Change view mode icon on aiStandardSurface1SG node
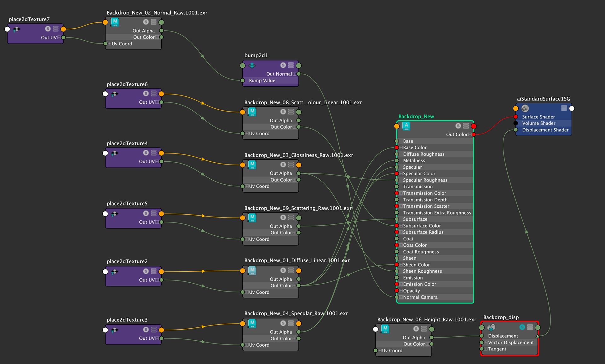Viewport: 605px width, 364px height. point(564,108)
